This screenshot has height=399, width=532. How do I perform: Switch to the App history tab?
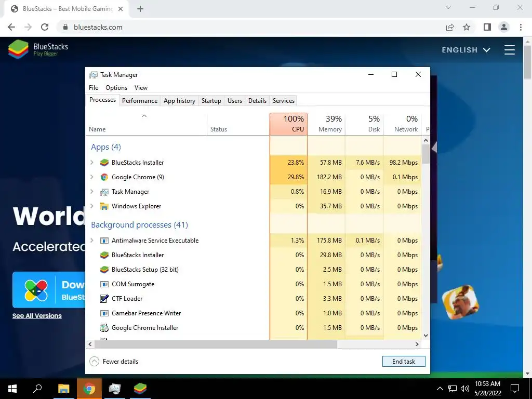coord(179,101)
